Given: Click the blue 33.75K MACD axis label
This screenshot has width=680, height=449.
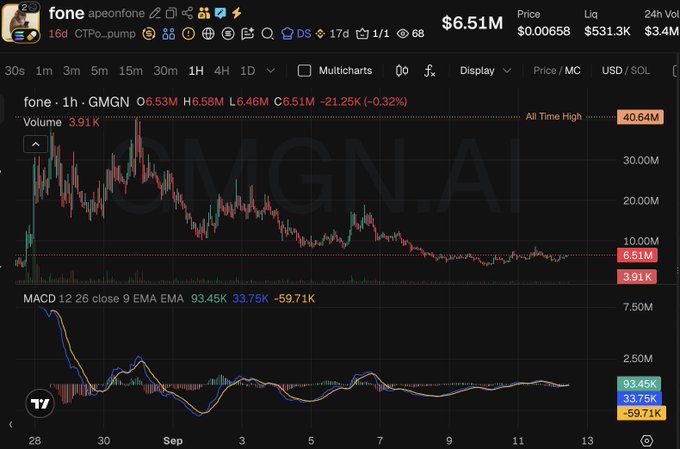Looking at the screenshot, I should [639, 398].
